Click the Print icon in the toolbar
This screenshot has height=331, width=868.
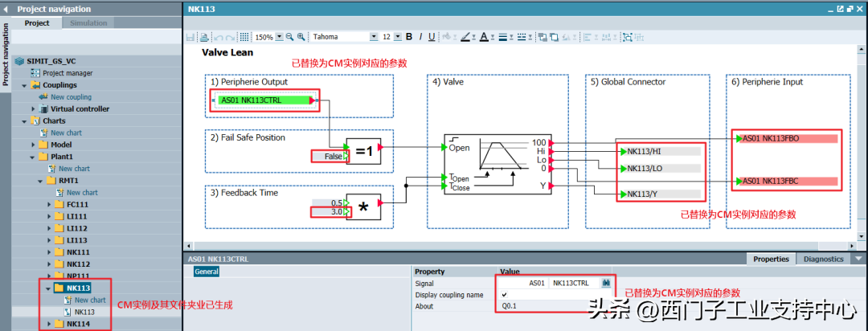(x=204, y=37)
